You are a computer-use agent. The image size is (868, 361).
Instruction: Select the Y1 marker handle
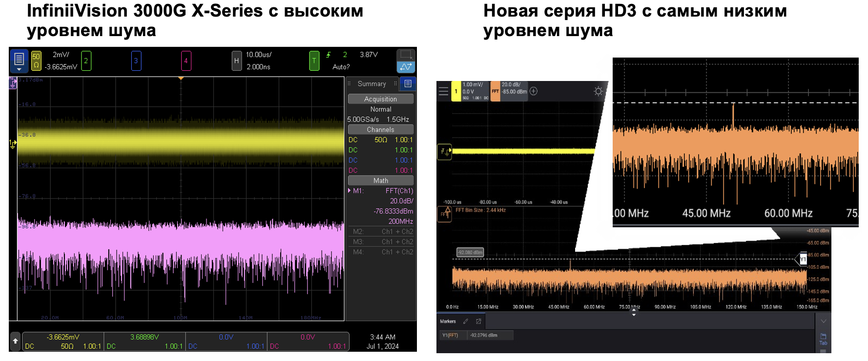803,259
